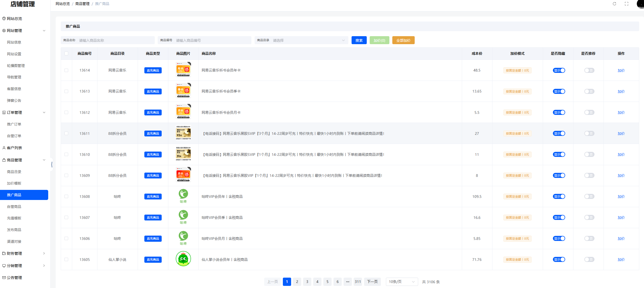Open 自营商品 in the sidebar menu
644x288 pixels.
coord(14,207)
